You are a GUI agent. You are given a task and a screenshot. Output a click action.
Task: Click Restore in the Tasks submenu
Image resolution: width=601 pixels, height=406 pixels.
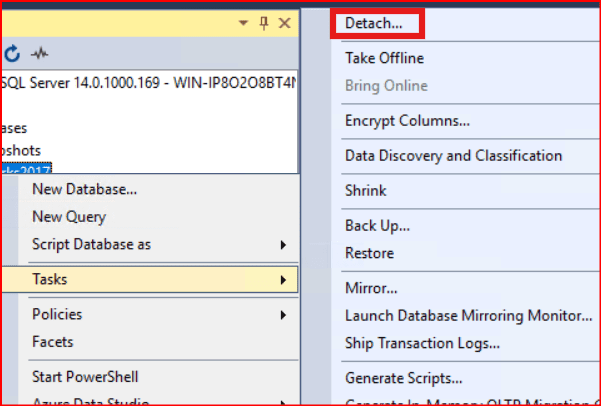[x=369, y=253]
